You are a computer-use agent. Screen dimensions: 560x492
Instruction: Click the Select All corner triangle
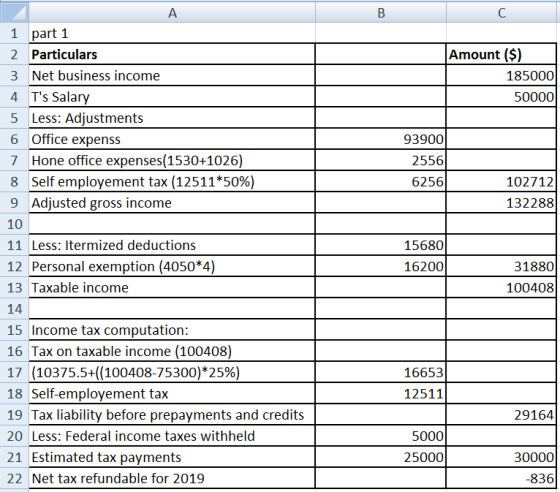[14, 12]
